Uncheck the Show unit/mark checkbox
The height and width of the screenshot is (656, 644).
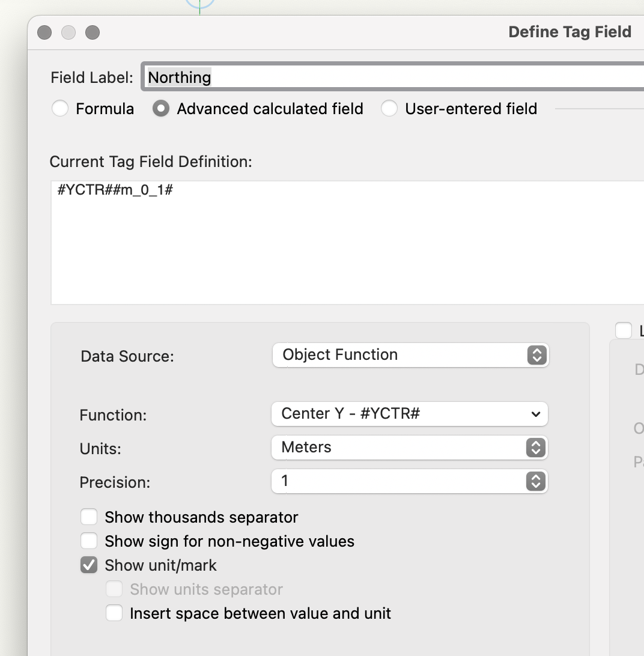89,565
